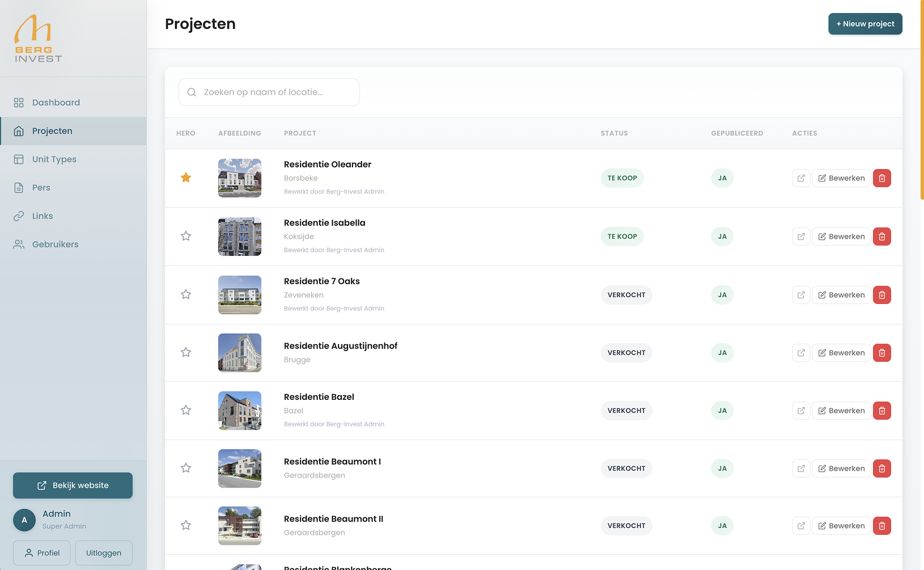924x570 pixels.
Task: Toggle the hero star for Residentie Isabella
Action: tap(185, 236)
